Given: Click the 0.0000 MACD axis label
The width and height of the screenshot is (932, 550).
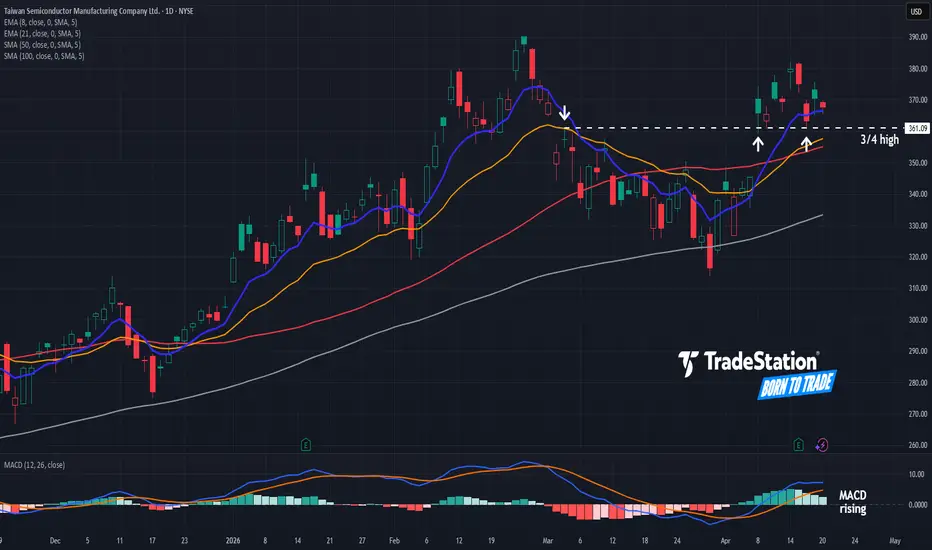Looking at the screenshot, I should pos(918,504).
